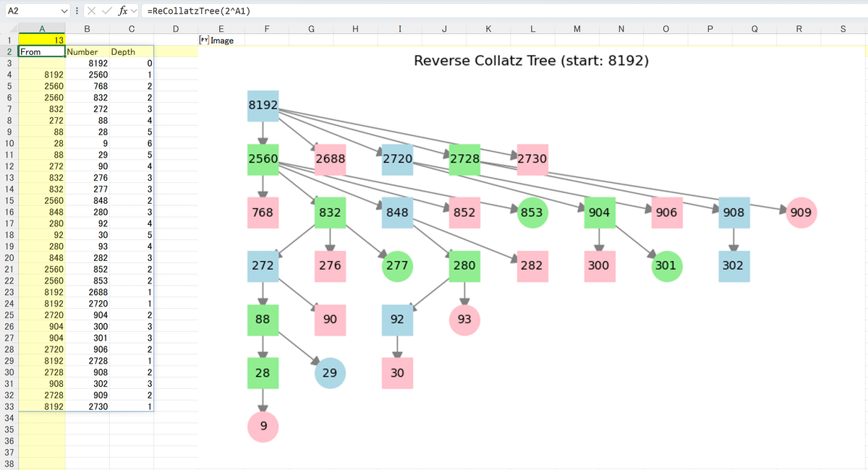
Task: Click the pink 282 node
Action: point(532,266)
